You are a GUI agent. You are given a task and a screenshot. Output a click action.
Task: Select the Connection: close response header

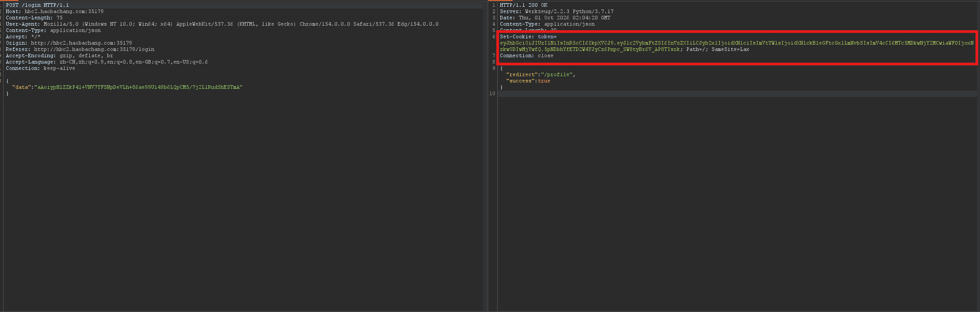[527, 56]
